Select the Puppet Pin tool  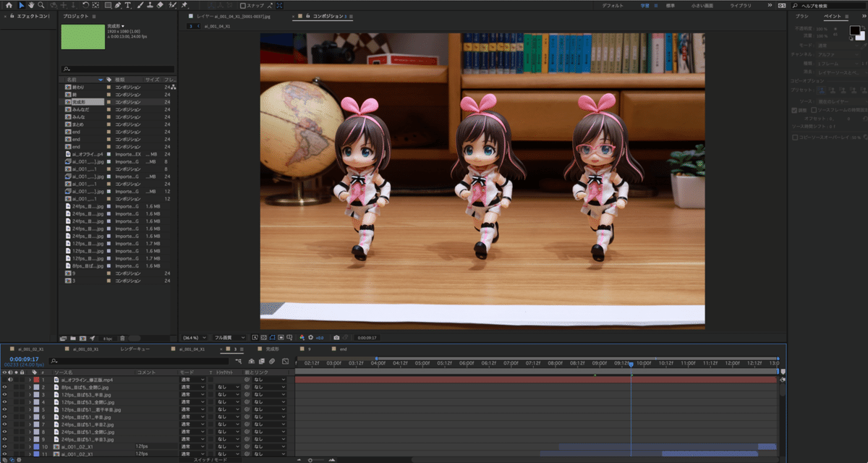pyautogui.click(x=184, y=5)
